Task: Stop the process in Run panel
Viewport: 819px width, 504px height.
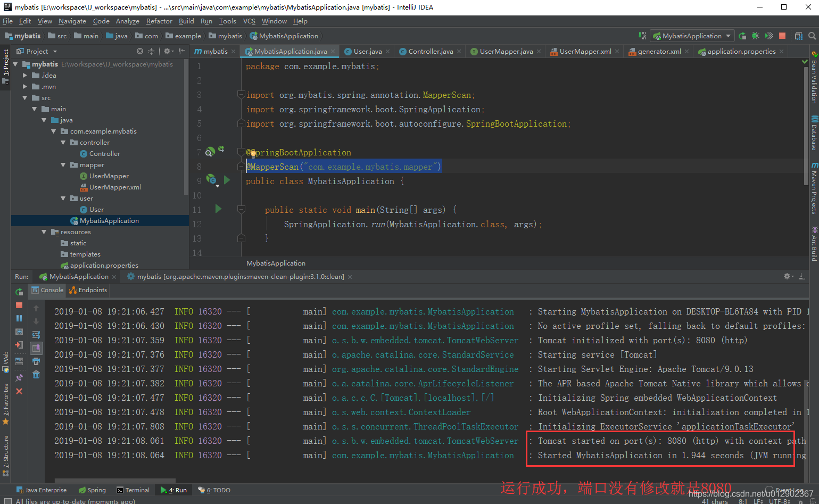Action: (x=19, y=305)
